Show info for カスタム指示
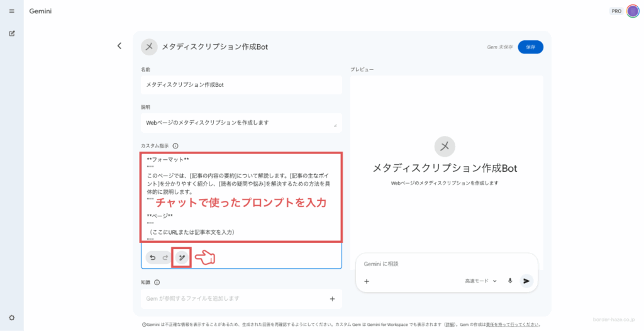The image size is (644, 331). tap(175, 146)
